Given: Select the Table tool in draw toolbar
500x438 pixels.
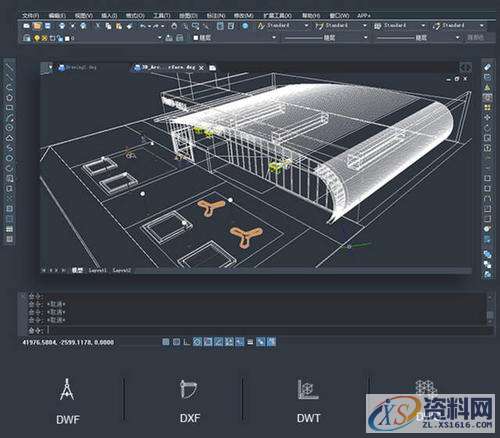Looking at the screenshot, I should [x=9, y=229].
